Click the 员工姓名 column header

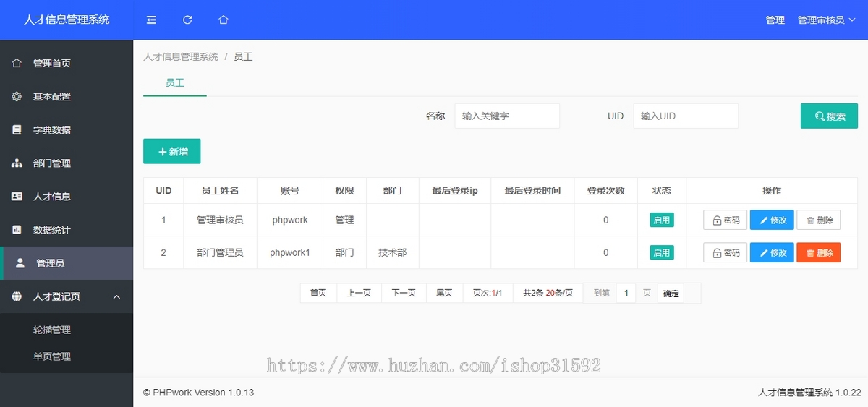click(220, 191)
